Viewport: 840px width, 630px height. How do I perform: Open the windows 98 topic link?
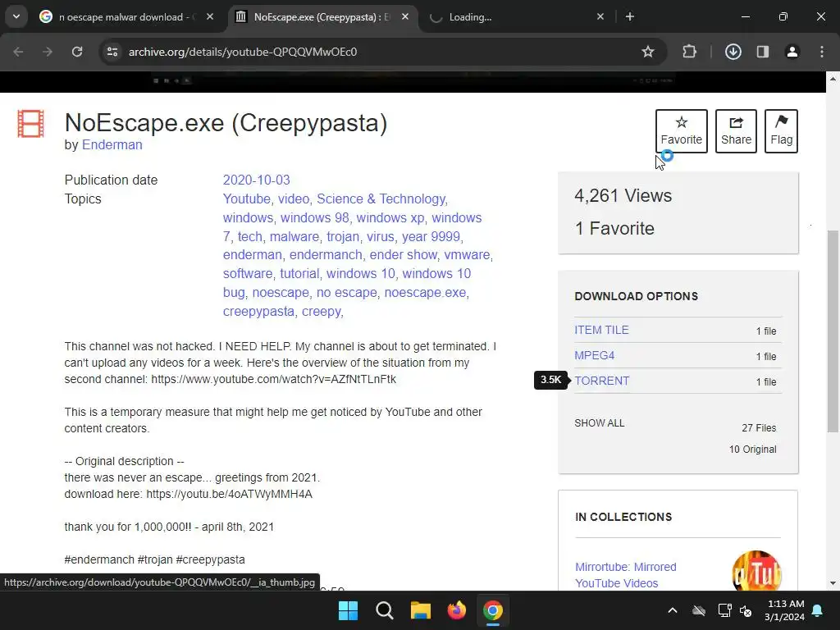(314, 217)
